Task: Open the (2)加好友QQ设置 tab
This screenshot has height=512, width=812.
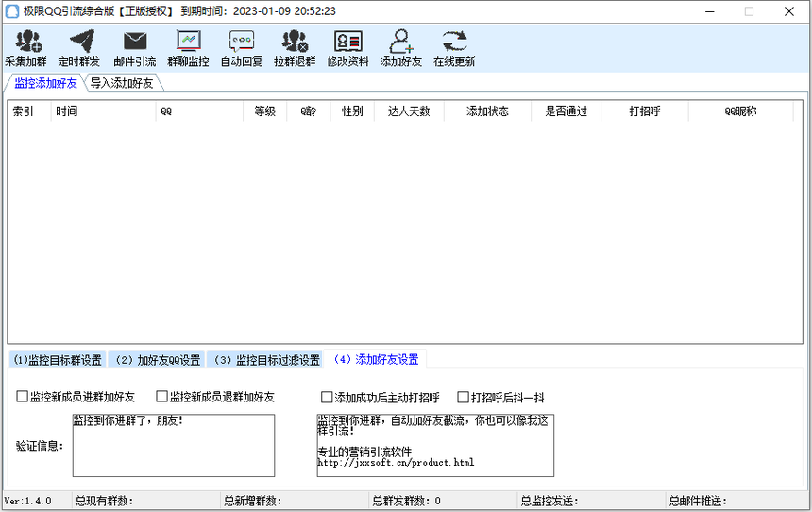Action: [x=157, y=360]
